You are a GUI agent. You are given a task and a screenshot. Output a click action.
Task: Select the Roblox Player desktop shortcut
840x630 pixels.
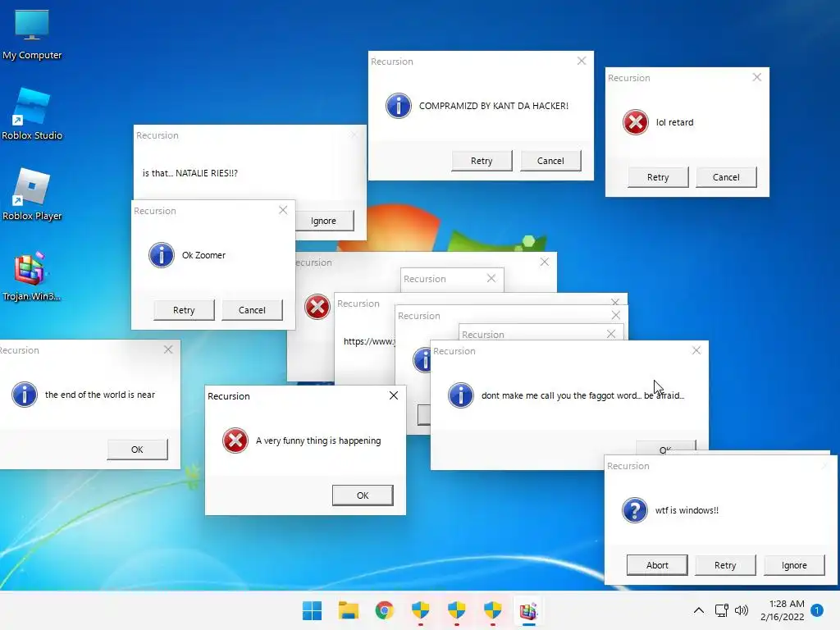(x=32, y=194)
